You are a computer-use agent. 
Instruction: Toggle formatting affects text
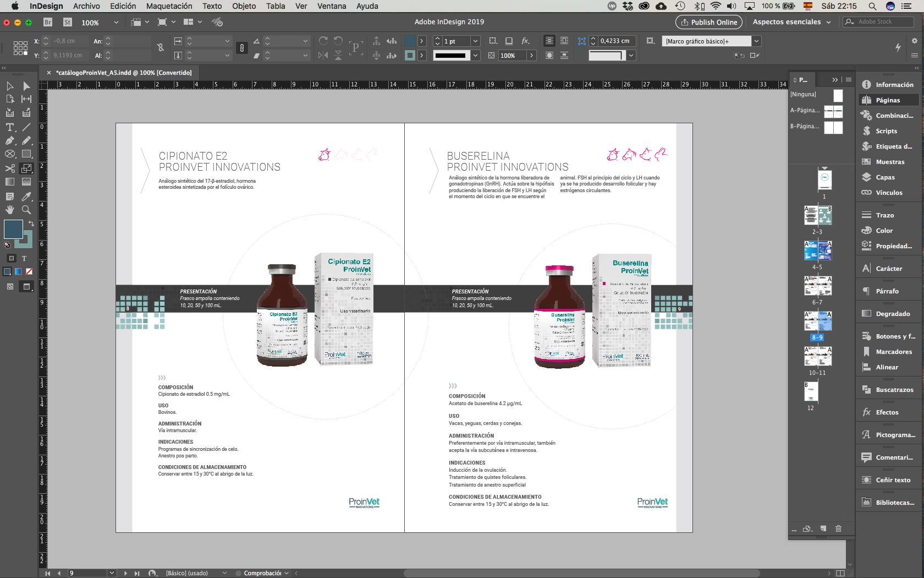(24, 258)
